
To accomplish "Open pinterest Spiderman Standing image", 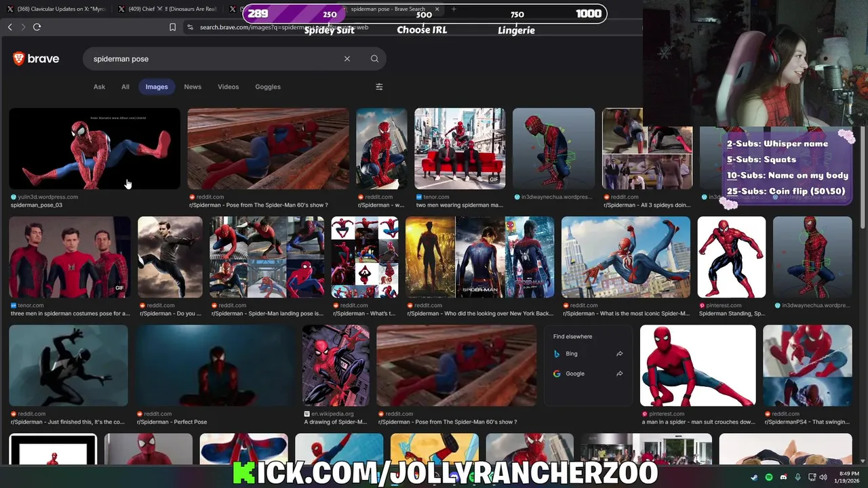I will click(x=732, y=257).
